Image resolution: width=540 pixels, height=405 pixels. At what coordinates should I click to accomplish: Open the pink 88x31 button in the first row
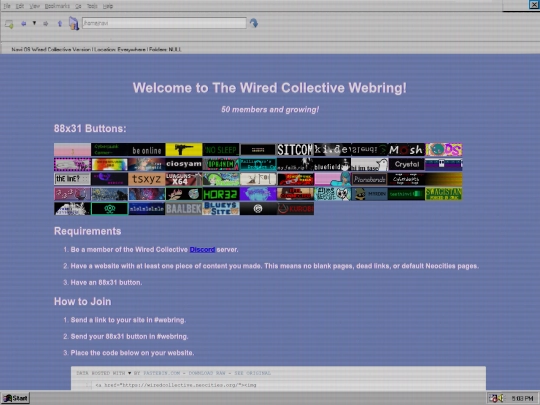pyautogui.click(x=72, y=150)
